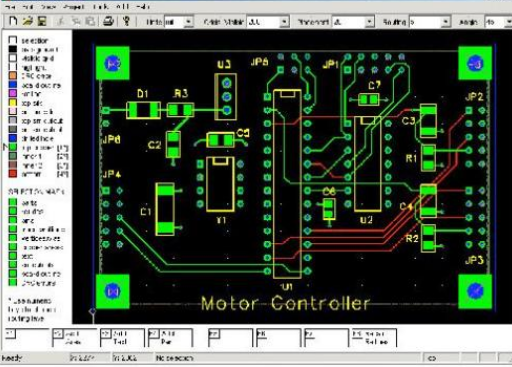Click the orange DRC error layer swatch
Image resolution: width=512 pixels, height=367 pixels.
click(13, 76)
